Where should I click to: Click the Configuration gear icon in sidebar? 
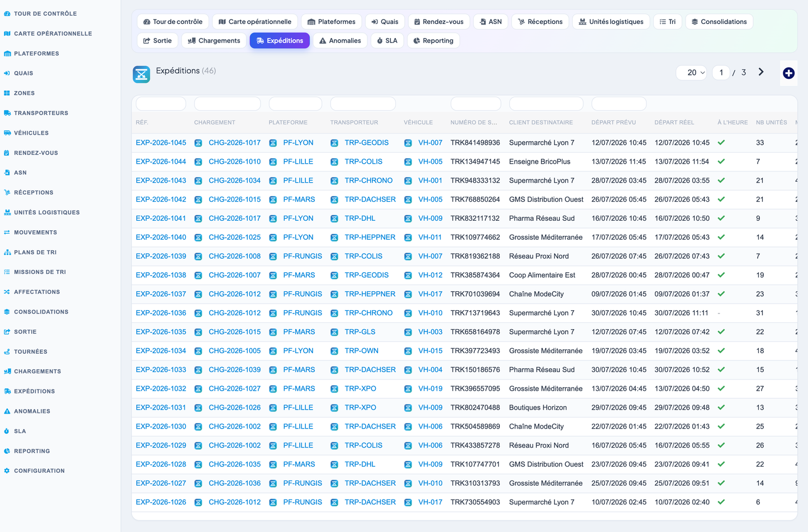7,471
